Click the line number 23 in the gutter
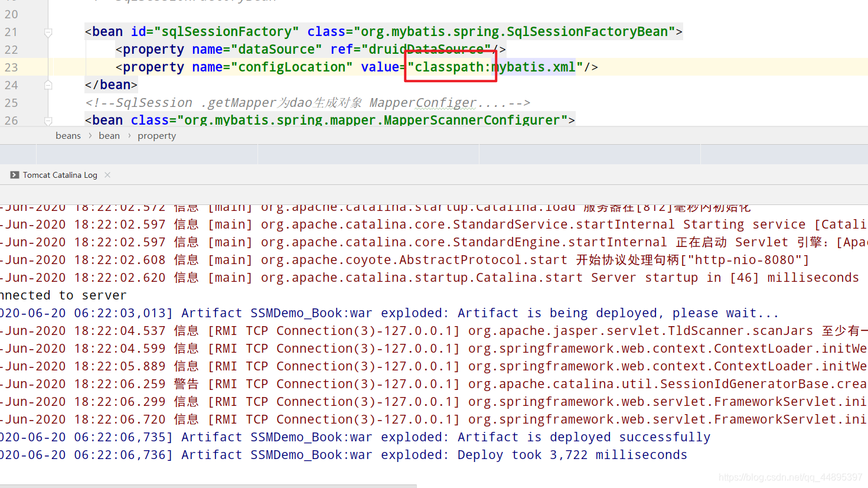868x488 pixels. tap(11, 67)
